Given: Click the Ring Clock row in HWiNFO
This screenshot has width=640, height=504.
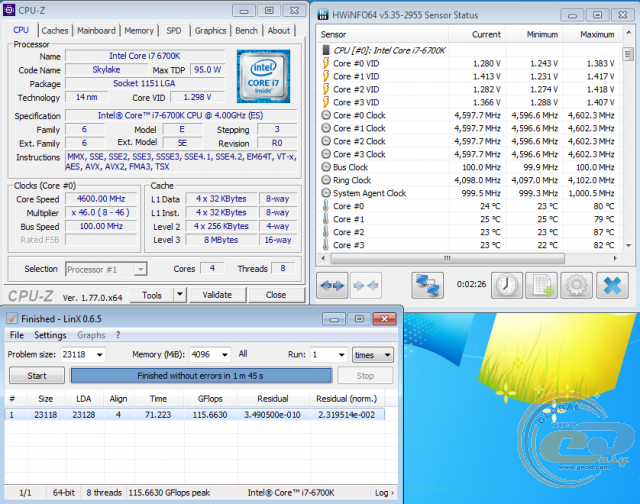Looking at the screenshot, I should tap(468, 180).
